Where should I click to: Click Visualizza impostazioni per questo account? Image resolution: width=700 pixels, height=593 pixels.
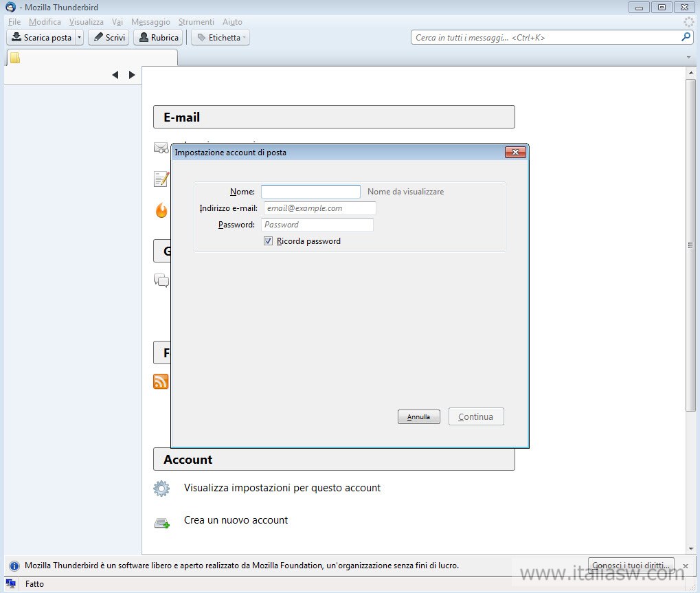click(x=282, y=488)
